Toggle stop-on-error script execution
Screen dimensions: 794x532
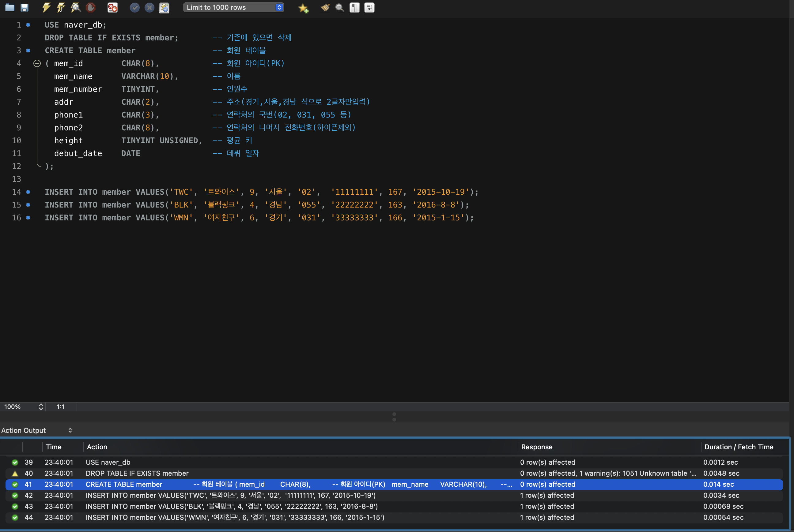tap(112, 7)
